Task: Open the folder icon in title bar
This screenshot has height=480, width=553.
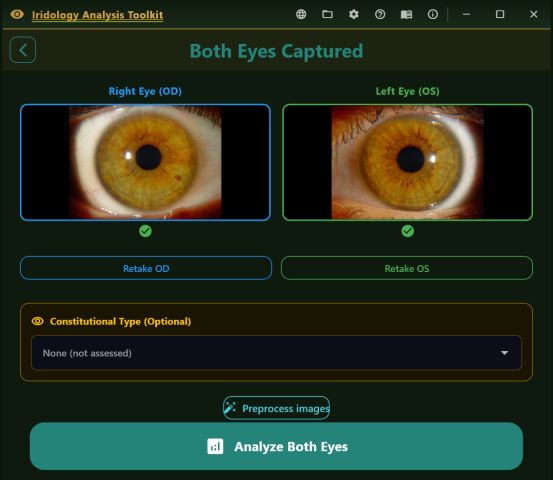Action: (x=327, y=14)
